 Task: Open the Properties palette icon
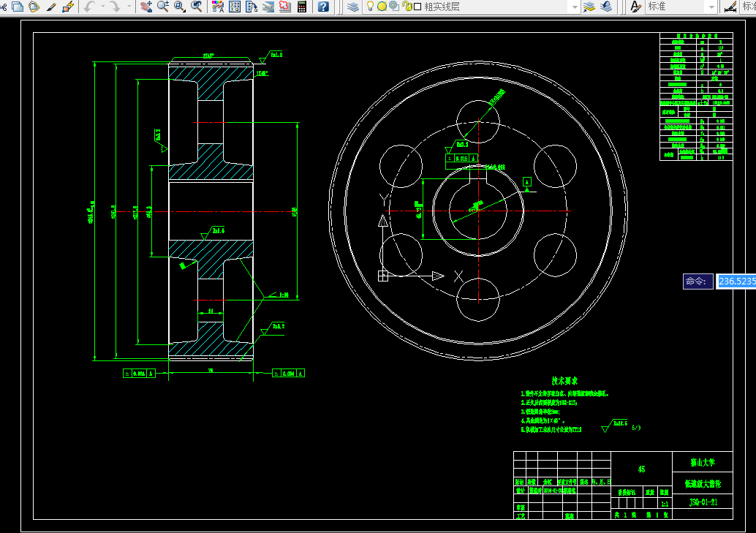tap(218, 7)
